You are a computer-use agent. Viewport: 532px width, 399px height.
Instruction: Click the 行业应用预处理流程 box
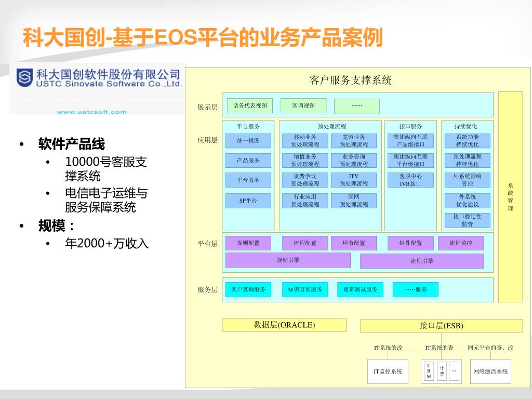coord(305,201)
